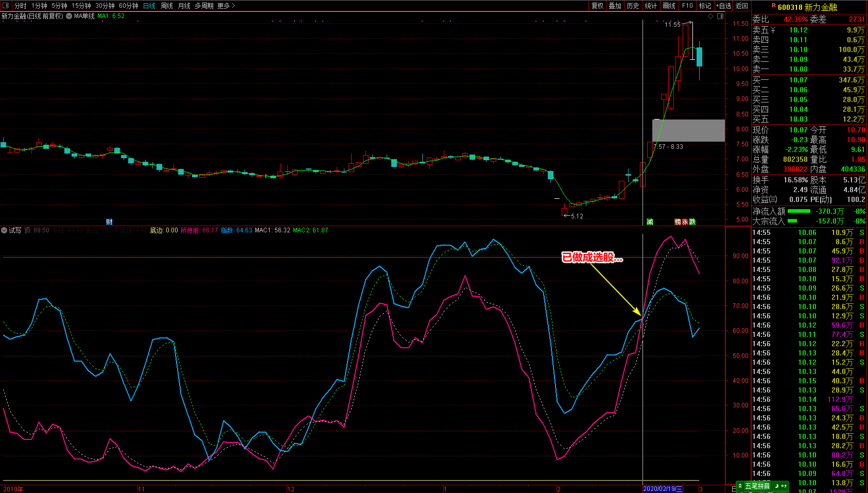
Task: Switch to 月线 monthly chart
Action: point(184,6)
